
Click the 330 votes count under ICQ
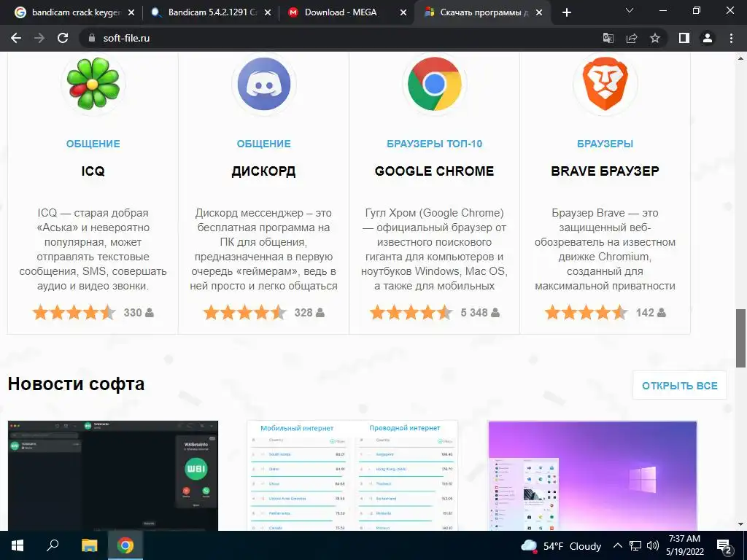(133, 313)
